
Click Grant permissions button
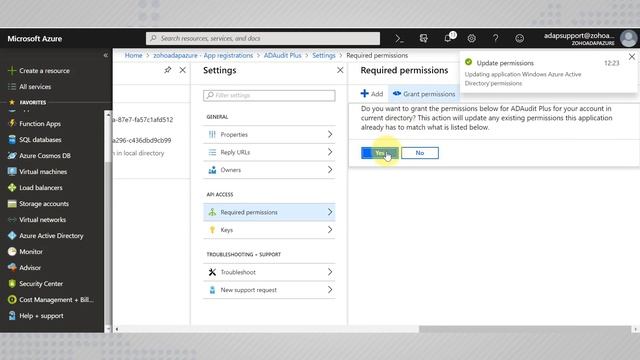click(424, 94)
